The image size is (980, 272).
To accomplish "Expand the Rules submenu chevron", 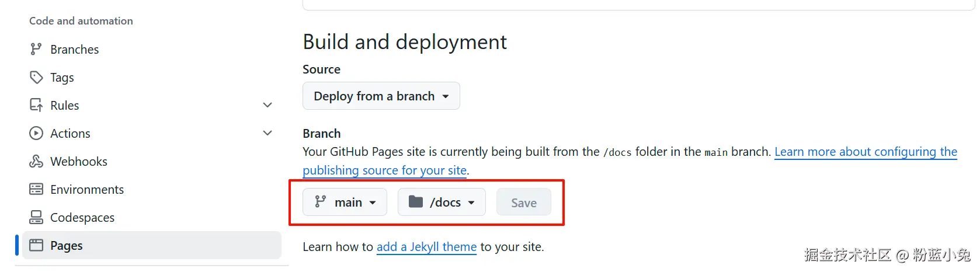I will click(x=267, y=105).
